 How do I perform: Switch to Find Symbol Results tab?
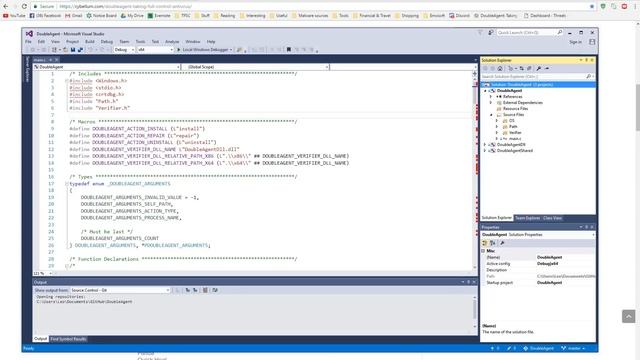pos(68,339)
